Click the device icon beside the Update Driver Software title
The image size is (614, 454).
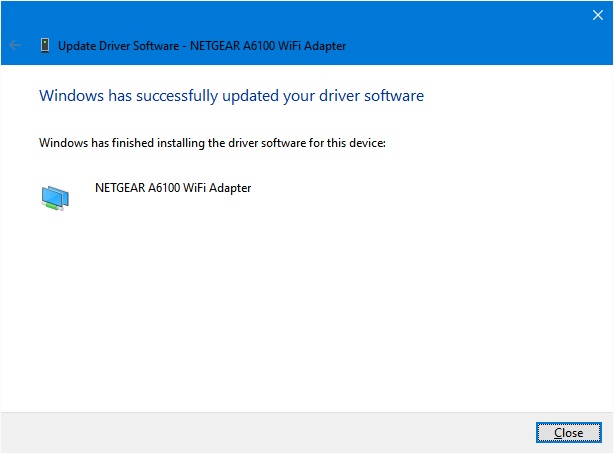[45, 45]
